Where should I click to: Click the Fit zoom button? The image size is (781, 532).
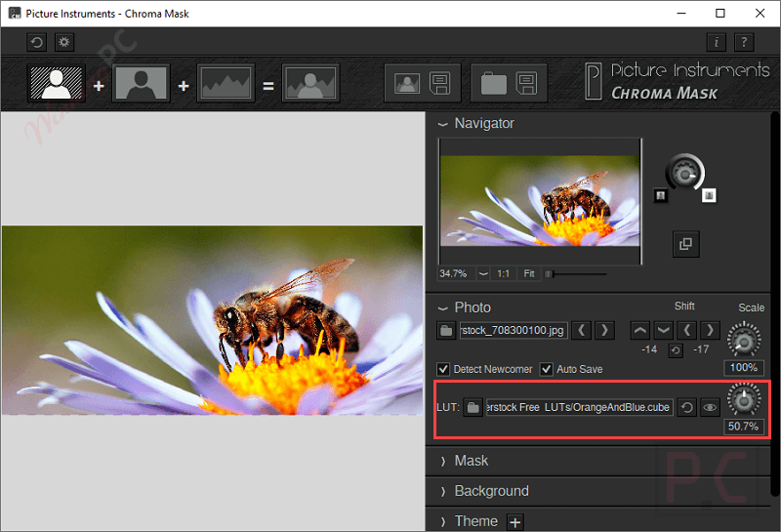(x=528, y=273)
